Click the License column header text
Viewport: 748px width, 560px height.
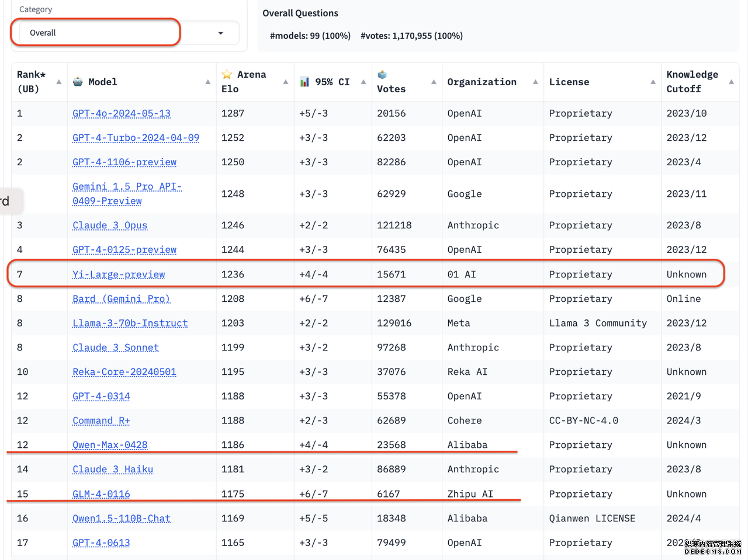pyautogui.click(x=569, y=82)
